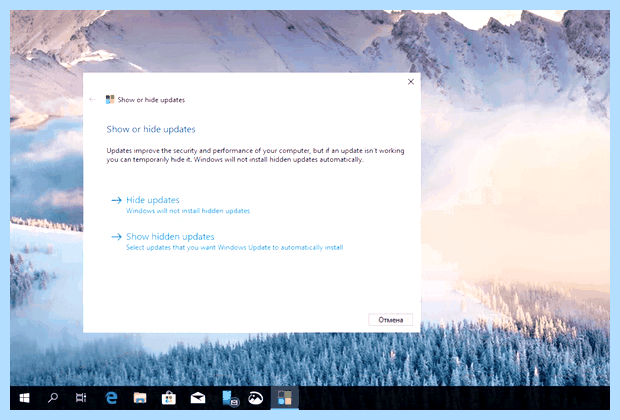Open the Windows Start menu
Screen dimensions: 620x420
[25, 398]
